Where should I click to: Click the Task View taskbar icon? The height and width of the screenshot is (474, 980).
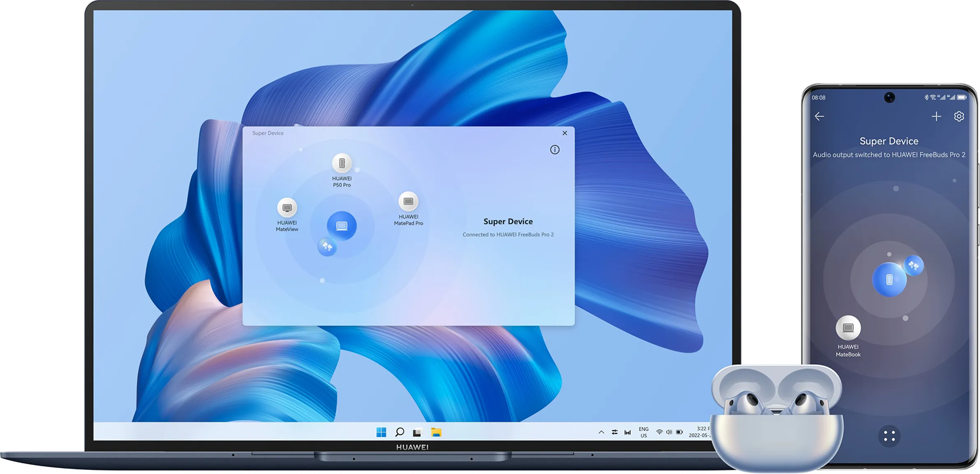click(417, 432)
